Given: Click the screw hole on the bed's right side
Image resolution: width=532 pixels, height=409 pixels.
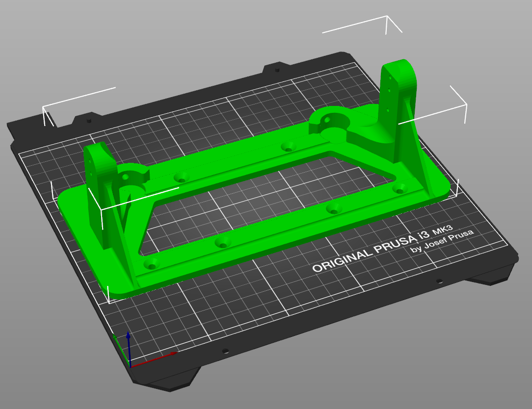Looking at the screenshot, I should coord(439,282).
